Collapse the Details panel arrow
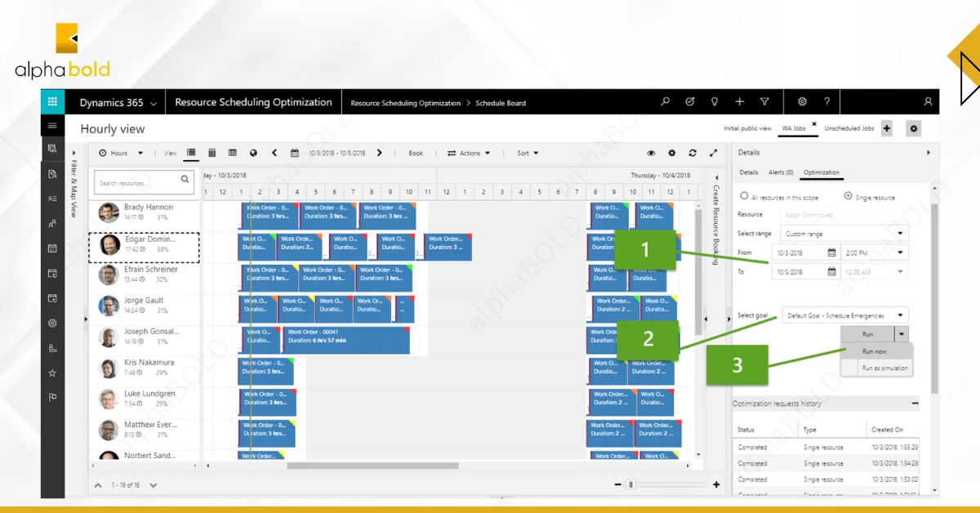This screenshot has height=513, width=980. (x=928, y=152)
